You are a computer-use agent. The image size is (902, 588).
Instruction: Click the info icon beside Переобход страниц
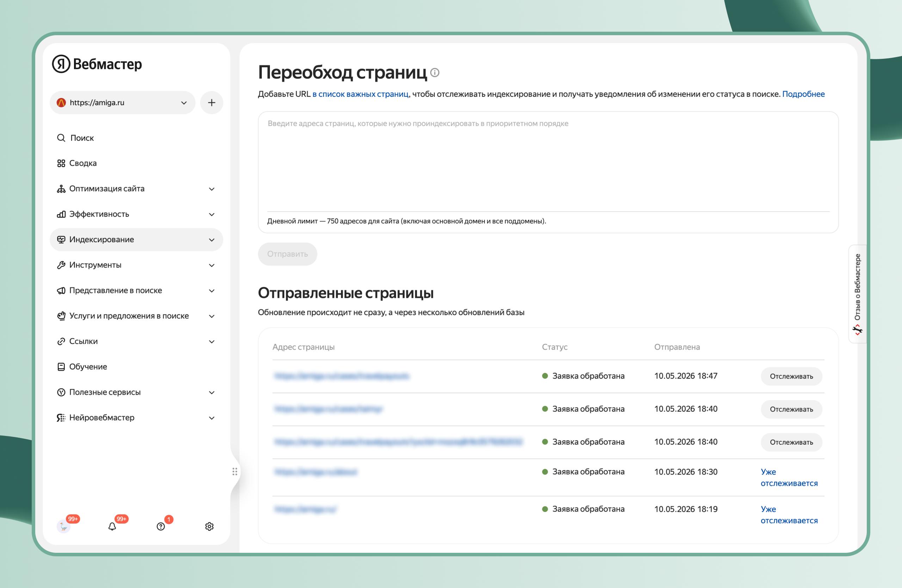click(x=435, y=72)
